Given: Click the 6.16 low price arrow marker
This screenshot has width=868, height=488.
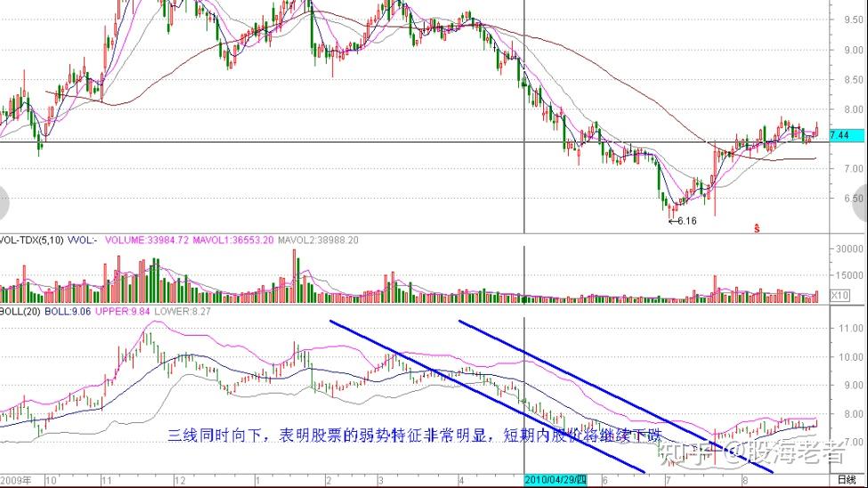Looking at the screenshot, I should [x=683, y=221].
